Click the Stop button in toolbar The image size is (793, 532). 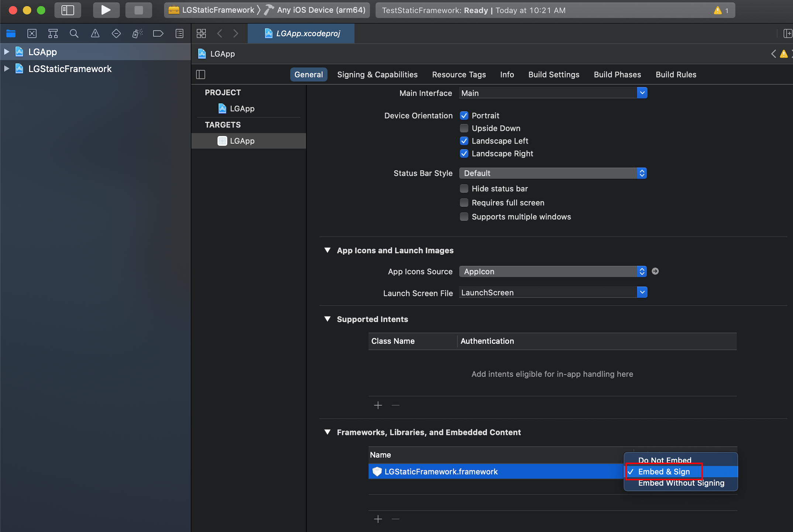coord(139,10)
